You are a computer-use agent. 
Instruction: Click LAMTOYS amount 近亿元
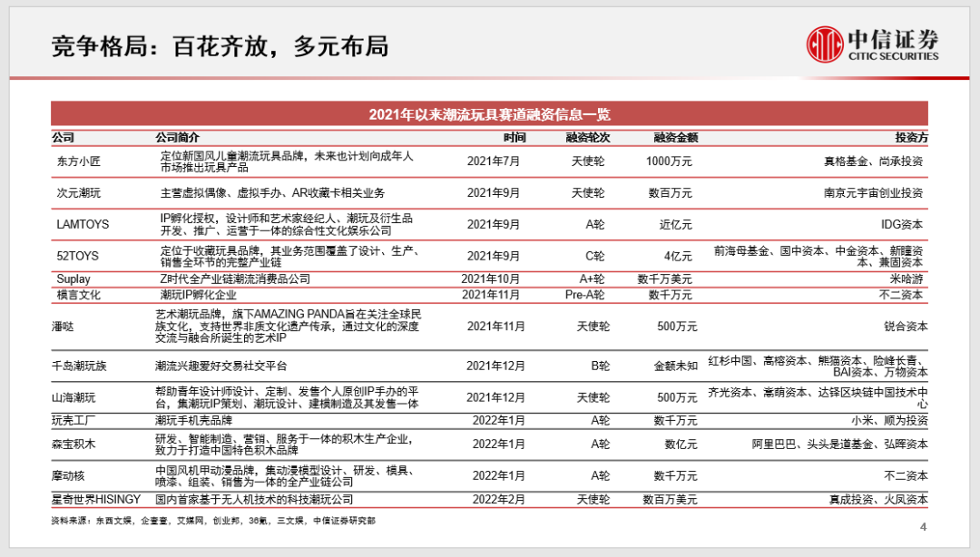(676, 224)
